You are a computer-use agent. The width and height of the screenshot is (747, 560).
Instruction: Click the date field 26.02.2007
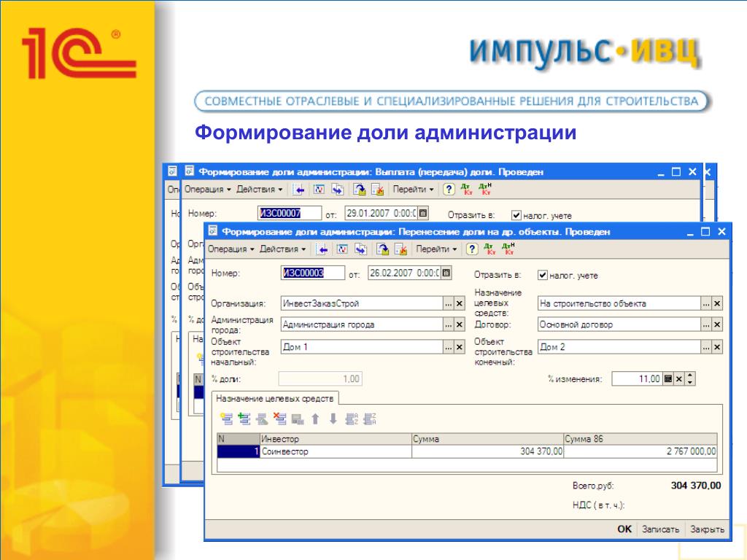404,273
